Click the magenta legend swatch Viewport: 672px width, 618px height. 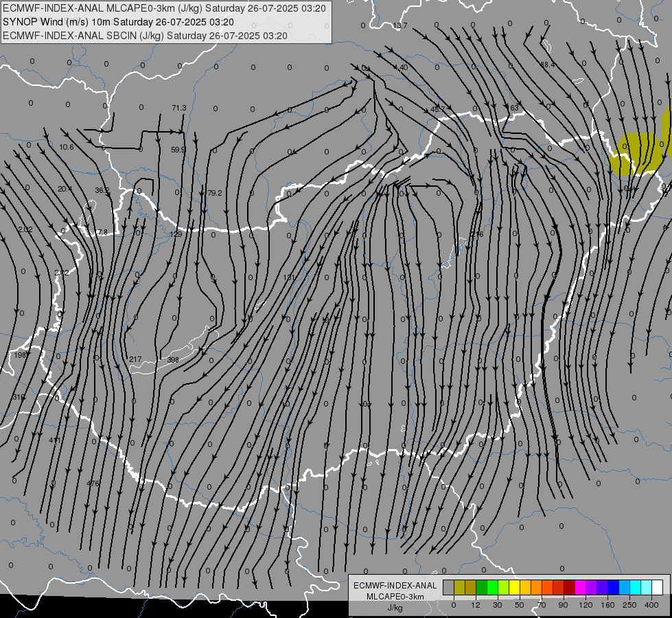[581, 587]
